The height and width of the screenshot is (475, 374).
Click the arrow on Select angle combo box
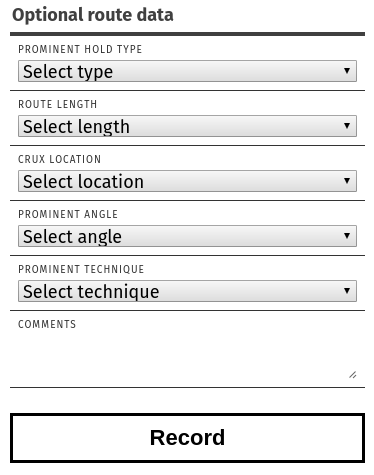(347, 236)
